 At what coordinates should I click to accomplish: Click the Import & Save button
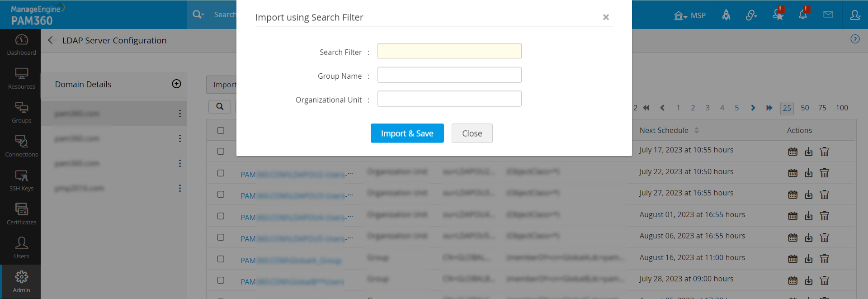click(x=407, y=133)
